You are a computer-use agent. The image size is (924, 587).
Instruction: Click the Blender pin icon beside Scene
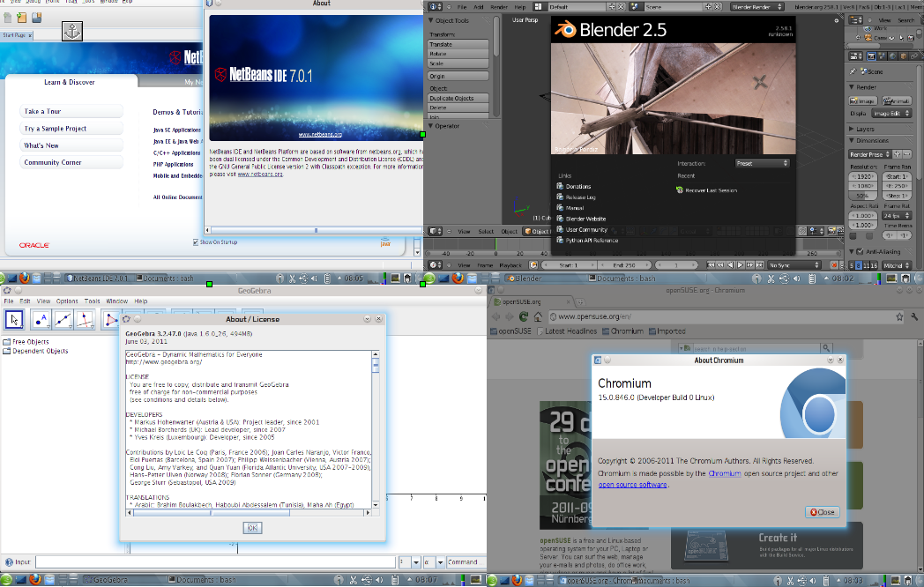tap(853, 71)
